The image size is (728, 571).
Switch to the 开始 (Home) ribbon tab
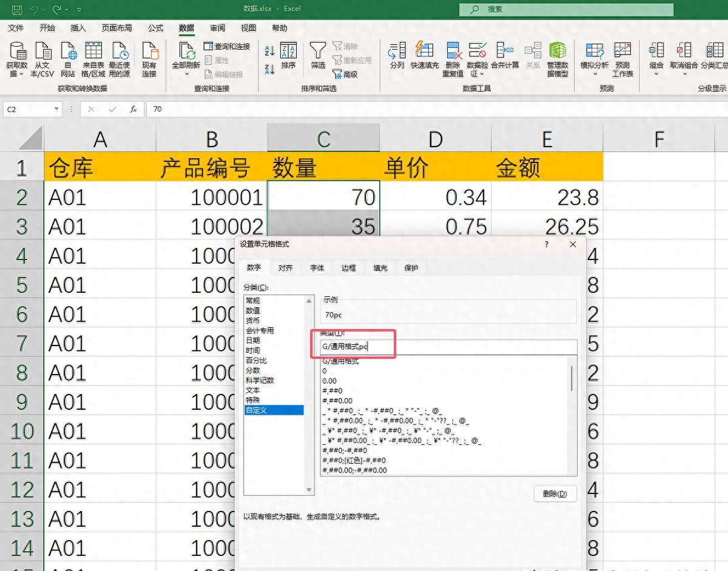pyautogui.click(x=47, y=28)
